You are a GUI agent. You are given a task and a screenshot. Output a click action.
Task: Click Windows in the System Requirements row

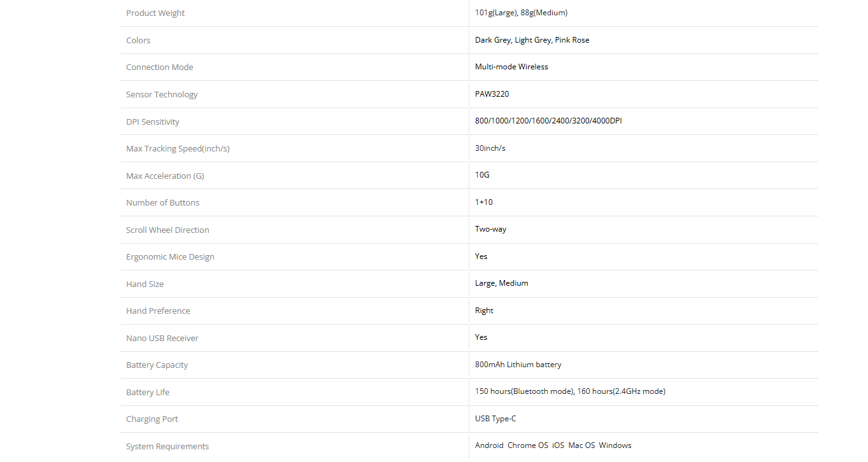pos(615,445)
